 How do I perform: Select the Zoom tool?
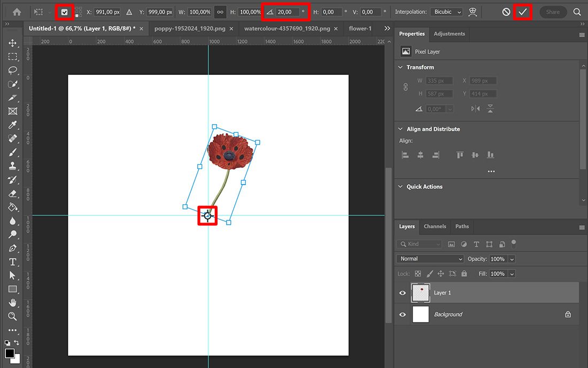[x=12, y=317]
